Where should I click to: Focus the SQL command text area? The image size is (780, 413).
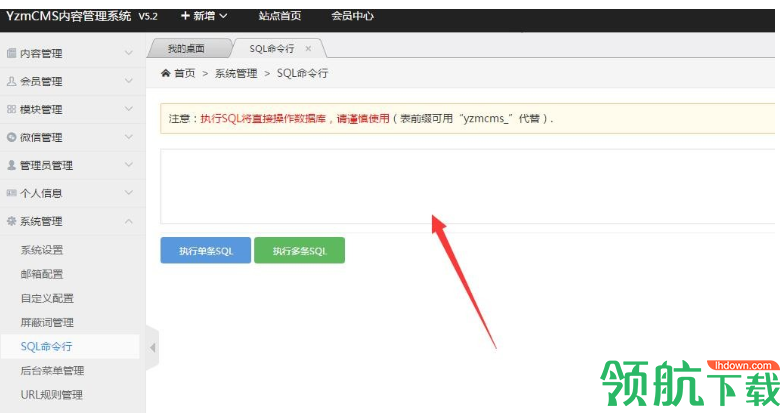[468, 187]
